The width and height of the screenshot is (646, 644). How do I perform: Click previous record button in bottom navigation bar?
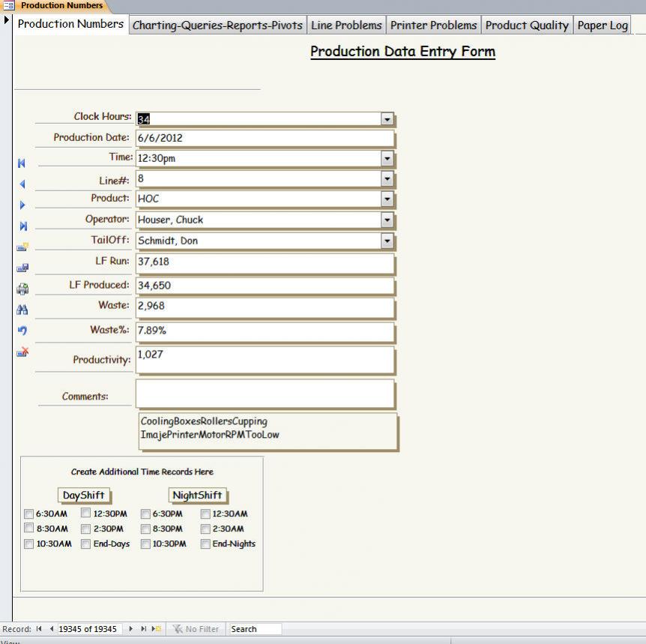click(52, 629)
